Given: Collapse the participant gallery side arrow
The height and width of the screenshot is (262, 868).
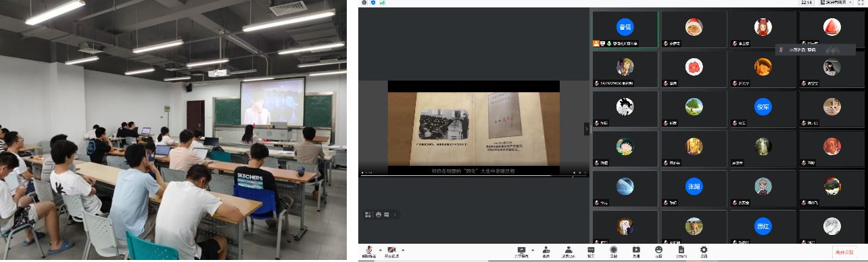Looking at the screenshot, I should click(587, 129).
